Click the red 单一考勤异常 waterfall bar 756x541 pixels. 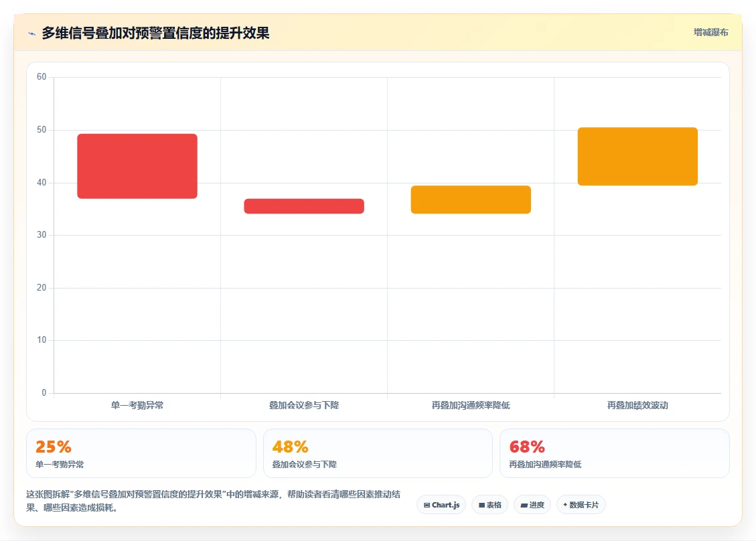[x=137, y=166]
